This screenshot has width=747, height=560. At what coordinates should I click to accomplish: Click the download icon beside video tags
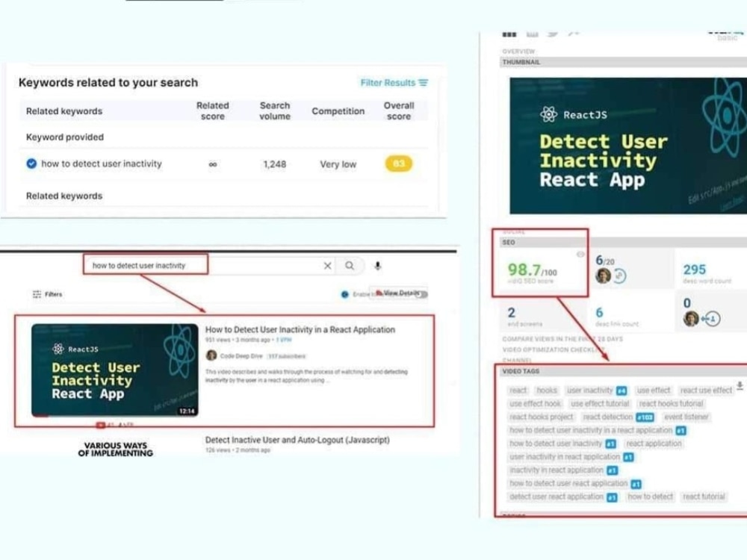click(x=740, y=386)
